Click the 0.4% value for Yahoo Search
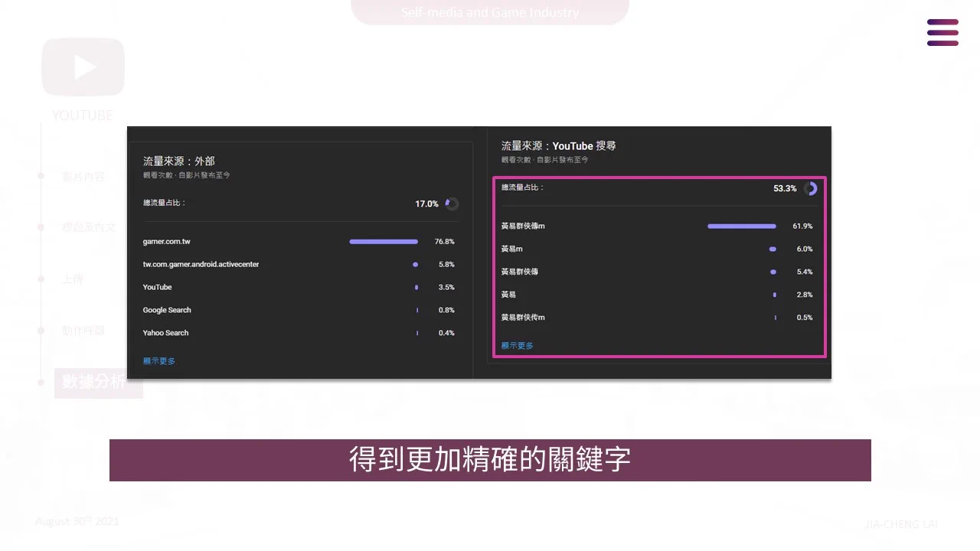Image resolution: width=980 pixels, height=551 pixels. (446, 333)
